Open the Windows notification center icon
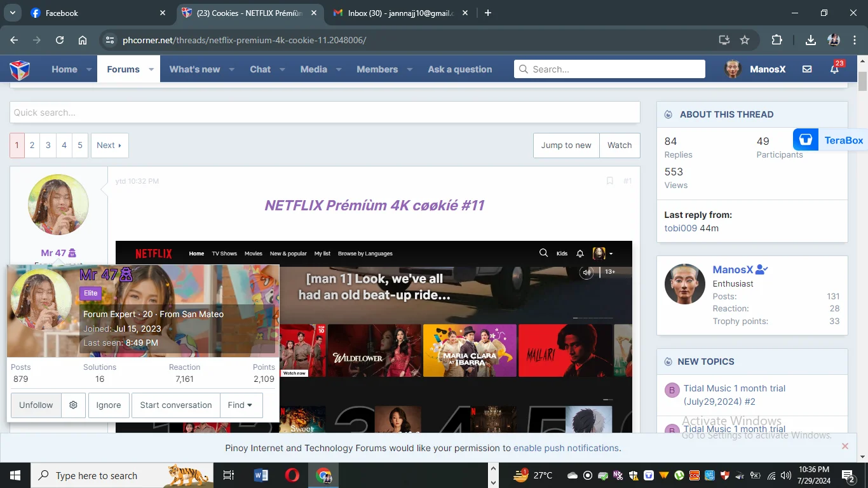868x488 pixels. pos(848,475)
